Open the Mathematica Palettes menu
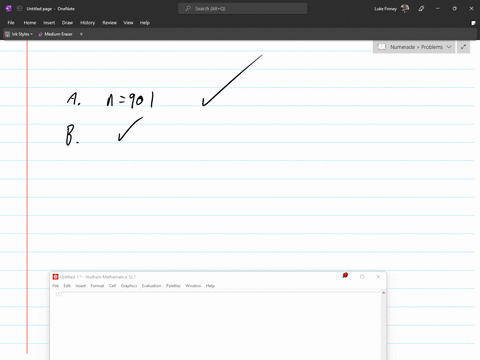 tap(173, 286)
